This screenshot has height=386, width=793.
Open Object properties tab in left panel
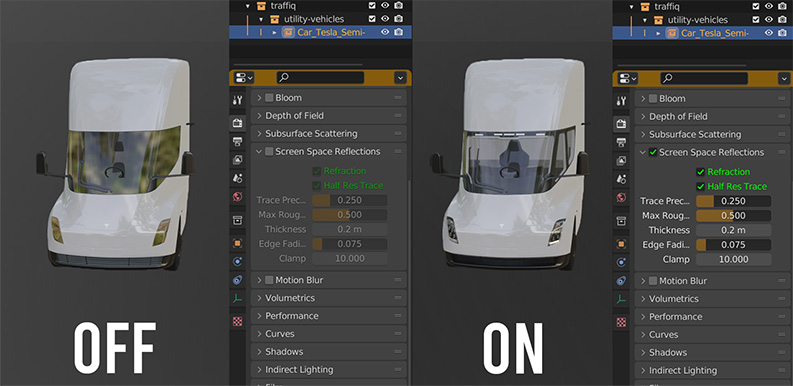[x=237, y=243]
